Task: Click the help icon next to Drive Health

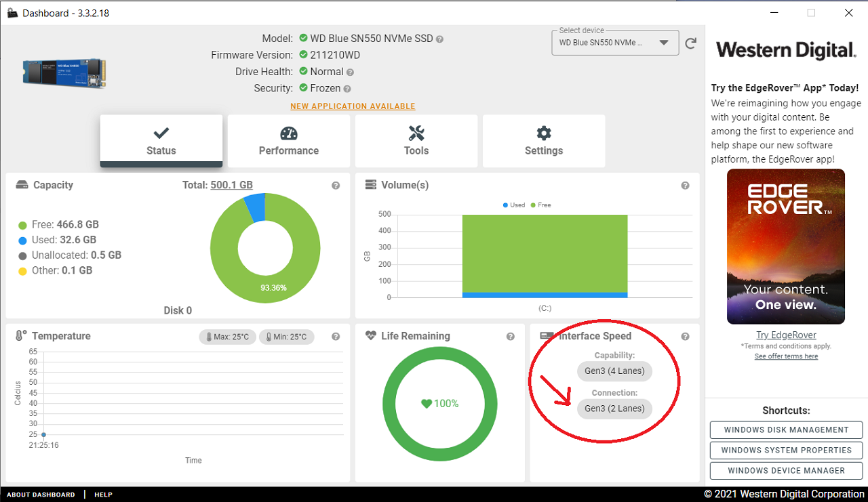Action: [350, 72]
